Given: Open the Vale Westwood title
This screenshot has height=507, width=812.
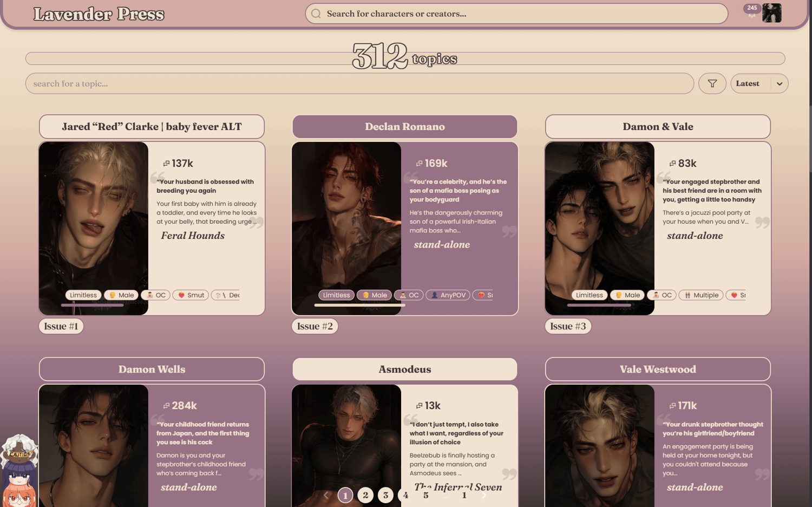Looking at the screenshot, I should click(x=658, y=369).
